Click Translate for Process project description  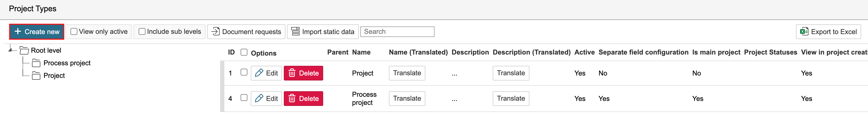tap(511, 99)
